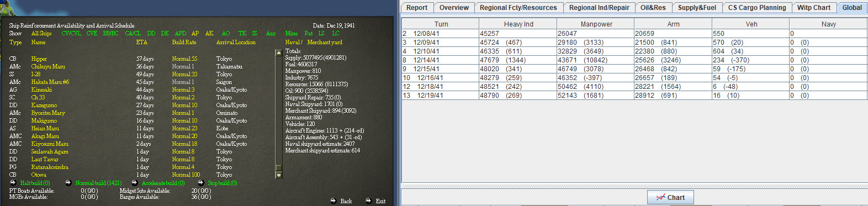This screenshot has height=206, width=868.
Task: Click the Heavy Ind column header
Action: [x=518, y=24]
